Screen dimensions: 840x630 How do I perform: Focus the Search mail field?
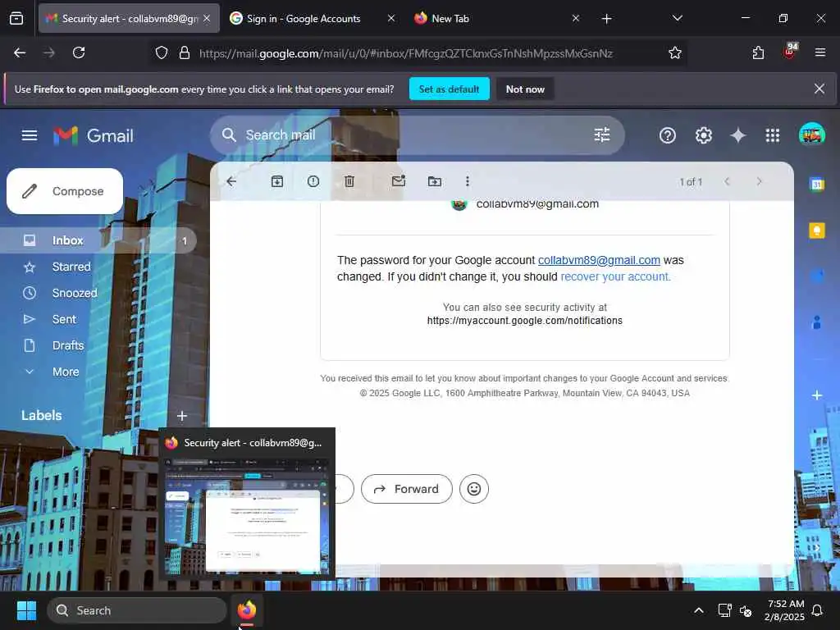coord(418,135)
